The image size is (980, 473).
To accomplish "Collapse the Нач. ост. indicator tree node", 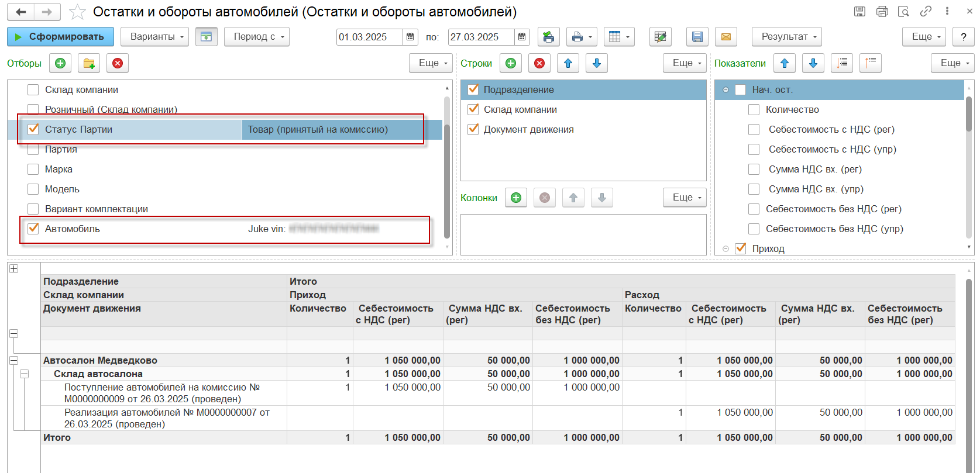I will pyautogui.click(x=725, y=90).
